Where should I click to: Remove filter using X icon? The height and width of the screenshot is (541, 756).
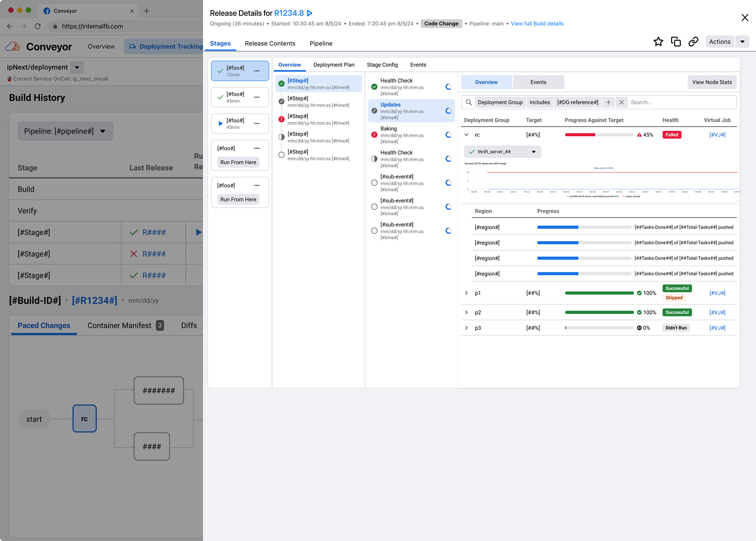point(621,102)
